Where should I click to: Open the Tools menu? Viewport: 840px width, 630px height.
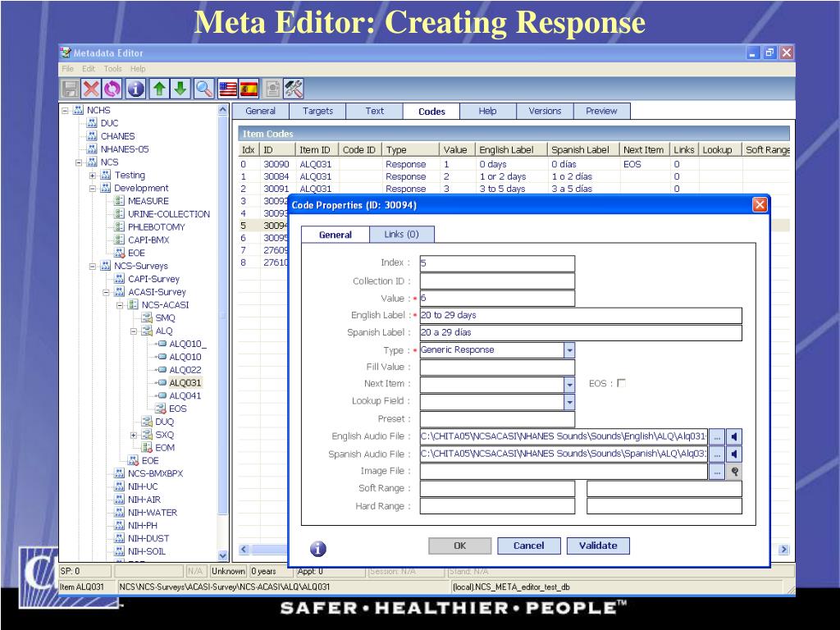click(112, 69)
